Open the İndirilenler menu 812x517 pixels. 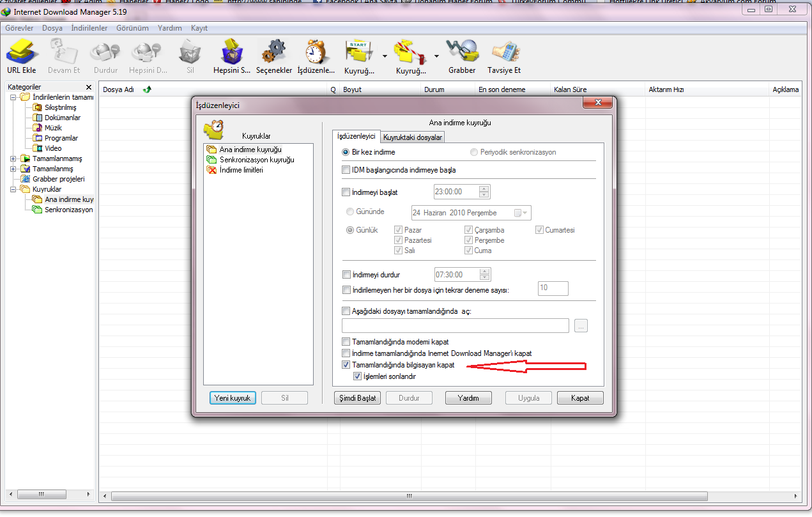pyautogui.click(x=89, y=28)
